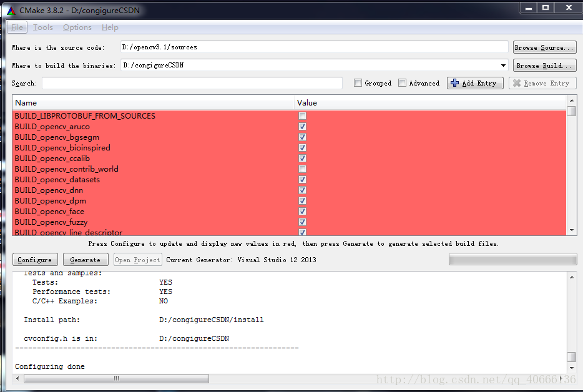Minimize the CMake window
This screenshot has width=583, height=392.
[x=528, y=8]
